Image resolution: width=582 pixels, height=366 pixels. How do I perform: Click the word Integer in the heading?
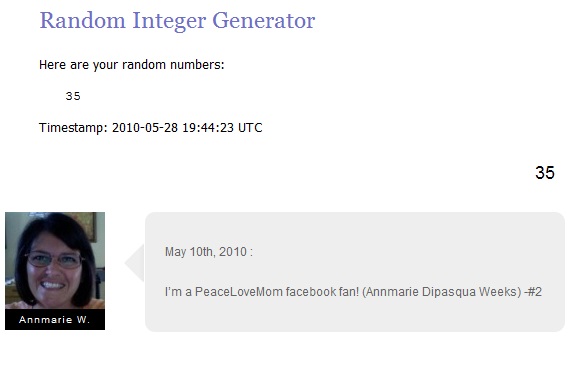[x=169, y=22]
